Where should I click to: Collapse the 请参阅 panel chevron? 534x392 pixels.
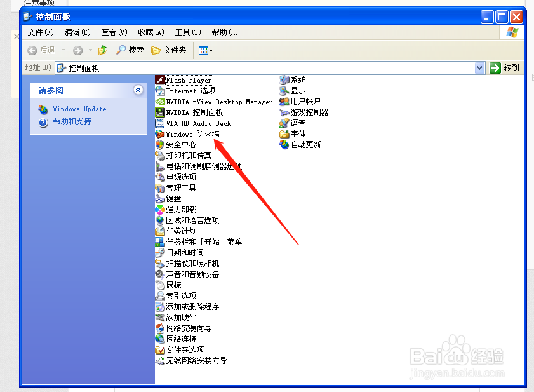click(138, 90)
